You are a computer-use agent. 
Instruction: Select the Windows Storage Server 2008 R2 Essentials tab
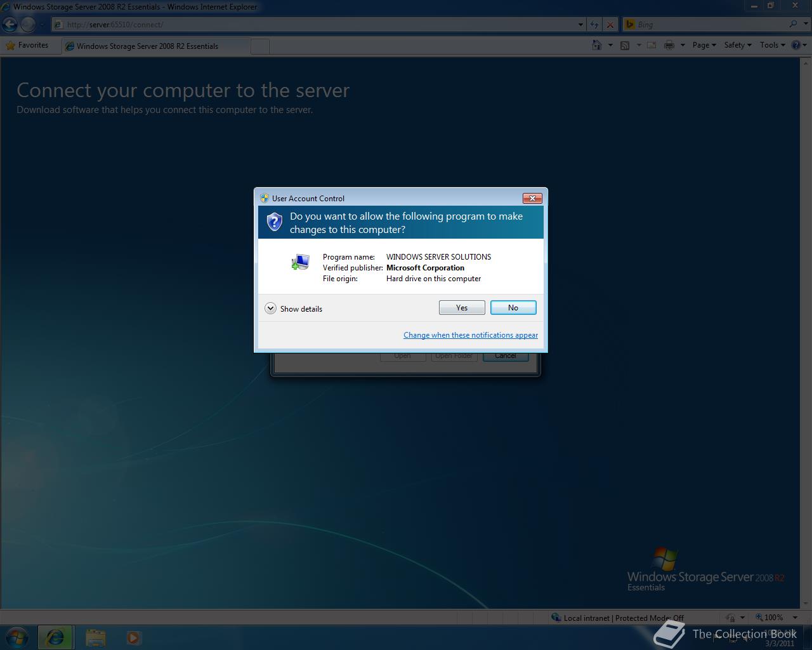pos(156,46)
